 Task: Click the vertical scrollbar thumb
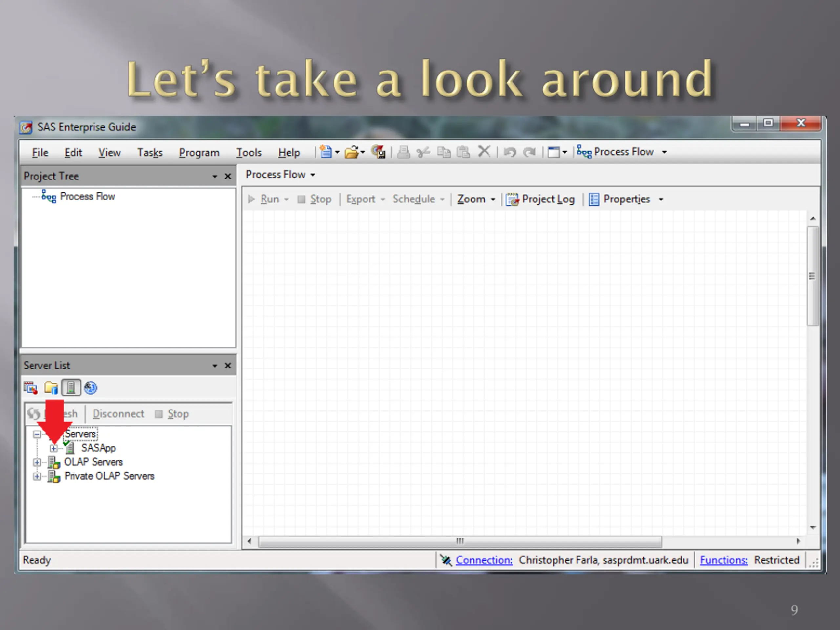tap(812, 276)
